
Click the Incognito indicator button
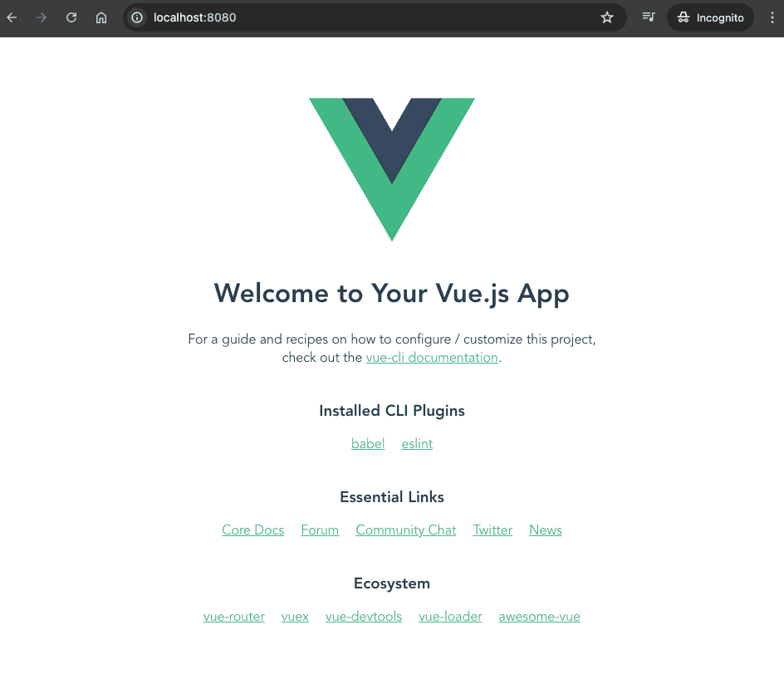click(x=710, y=17)
